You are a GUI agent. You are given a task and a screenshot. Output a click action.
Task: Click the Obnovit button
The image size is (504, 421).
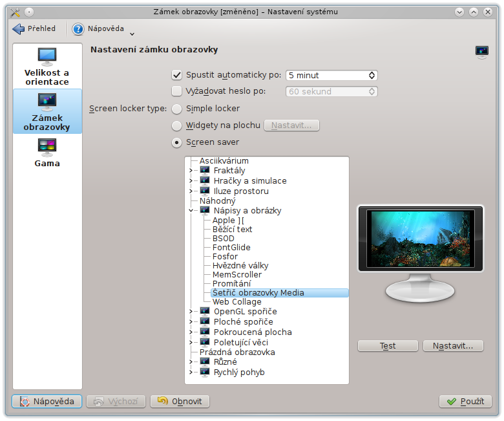pyautogui.click(x=180, y=401)
